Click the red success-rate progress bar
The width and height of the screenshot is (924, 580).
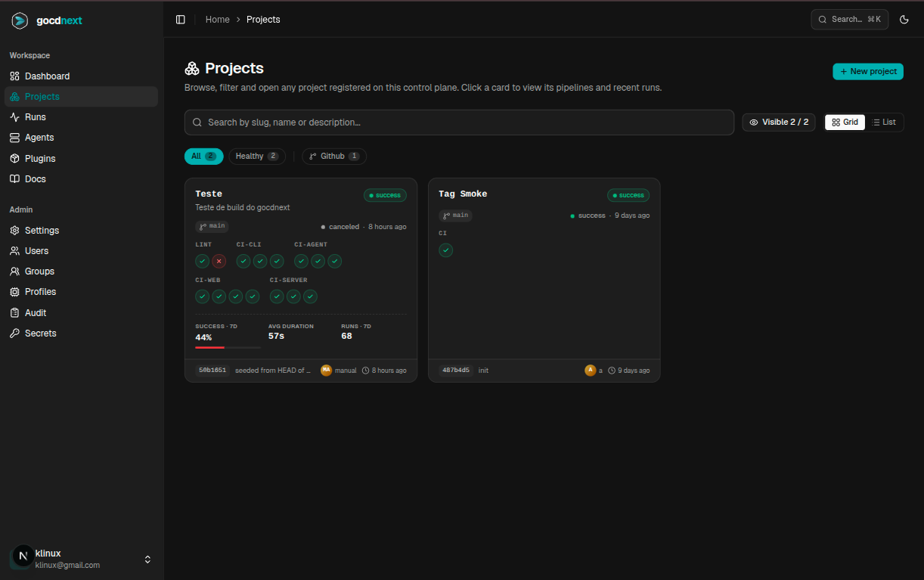click(228, 347)
